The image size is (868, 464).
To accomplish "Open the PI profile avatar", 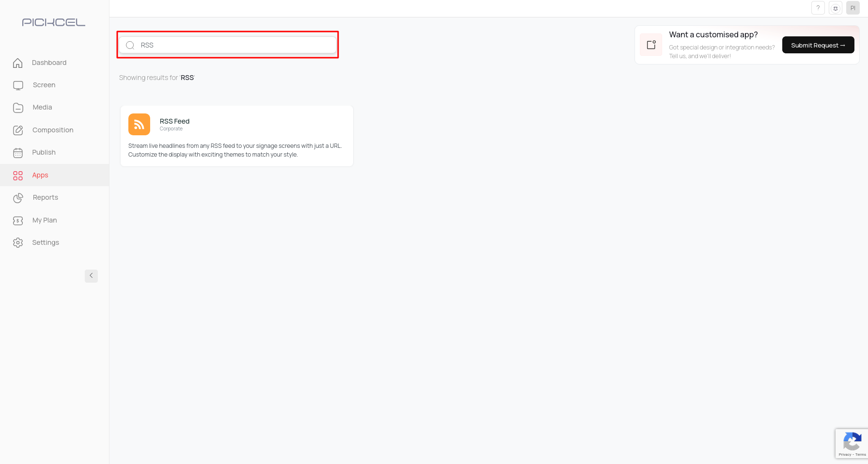I will click(853, 8).
